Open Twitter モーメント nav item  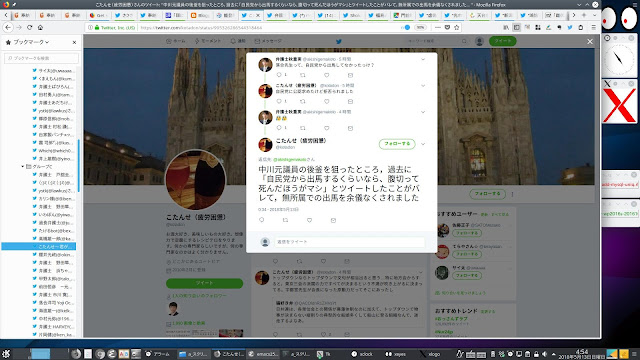point(208,41)
